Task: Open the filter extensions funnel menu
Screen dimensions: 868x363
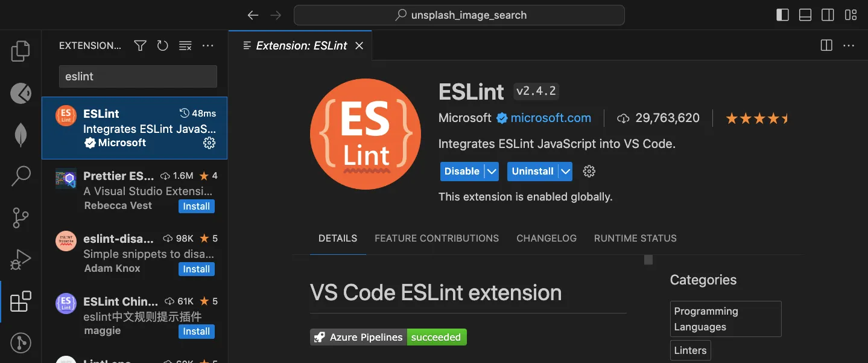Action: (139, 45)
